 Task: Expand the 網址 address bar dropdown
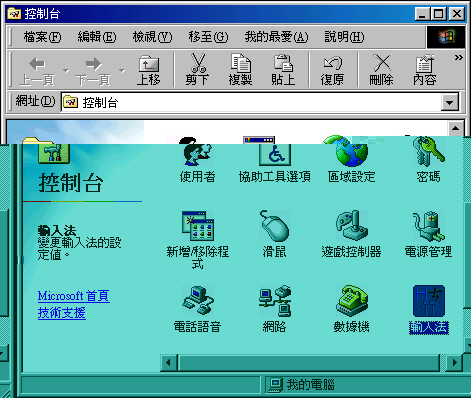coord(449,102)
